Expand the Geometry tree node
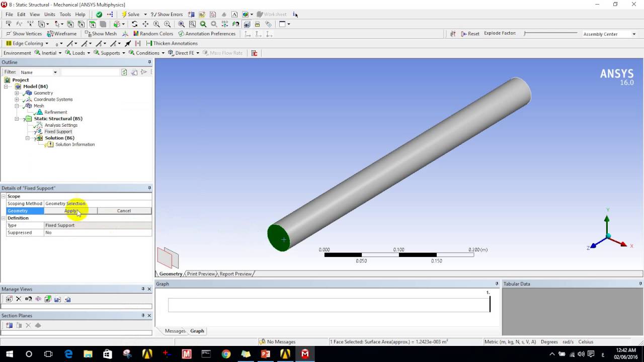644x362 pixels. point(17,93)
